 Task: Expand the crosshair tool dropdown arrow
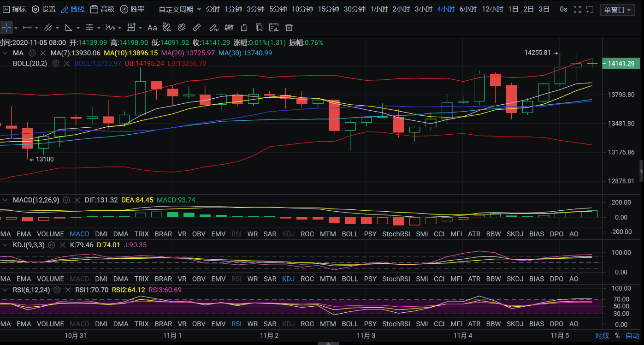(x=16, y=28)
